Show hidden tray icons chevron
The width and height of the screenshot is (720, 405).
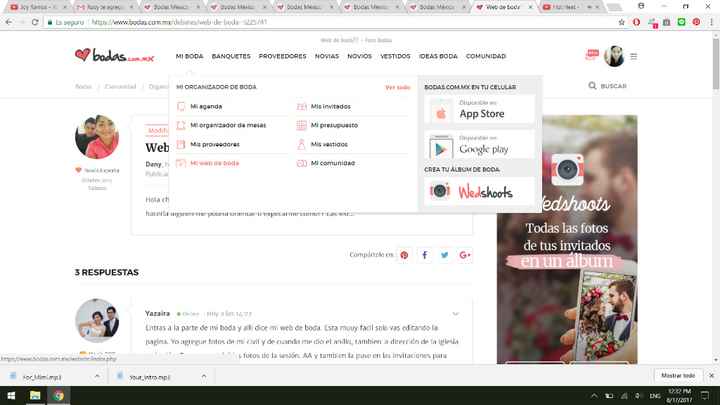pyautogui.click(x=594, y=395)
